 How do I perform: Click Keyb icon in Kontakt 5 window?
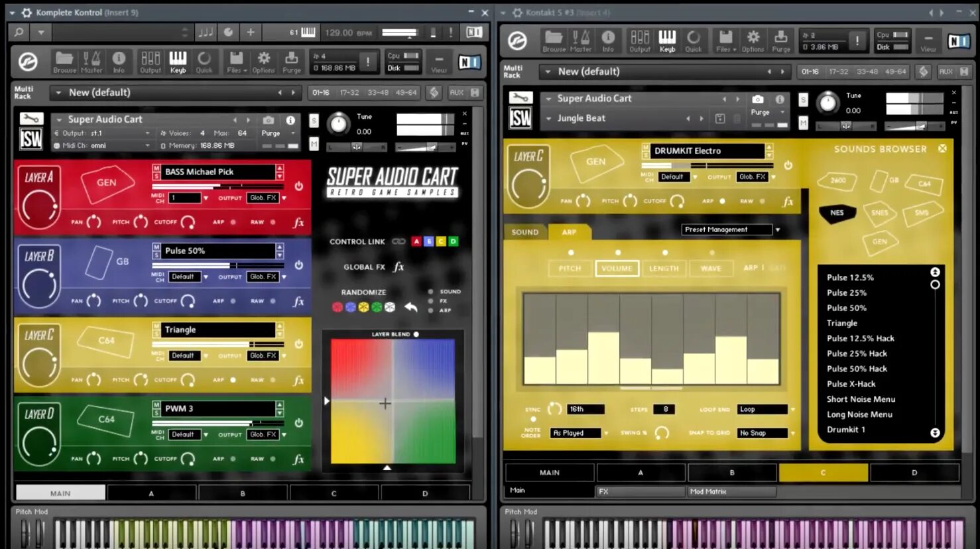pyautogui.click(x=667, y=41)
